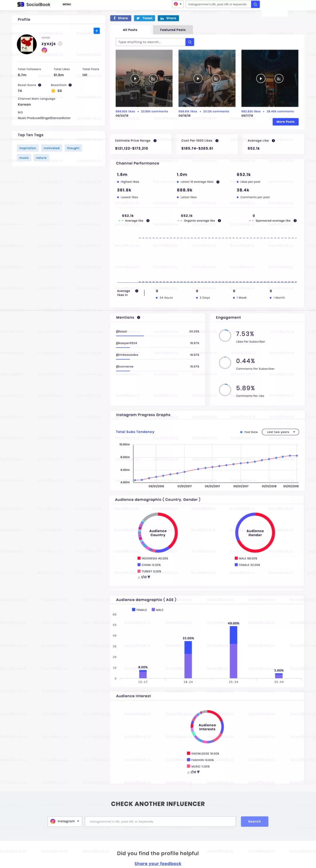Viewport: 316px width, 868px height.
Task: Open stats icon on 06/18/18 post
Action: coord(216,78)
